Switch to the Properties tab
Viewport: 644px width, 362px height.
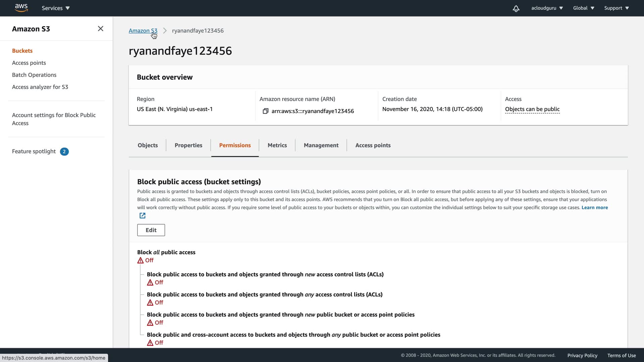pyautogui.click(x=188, y=145)
